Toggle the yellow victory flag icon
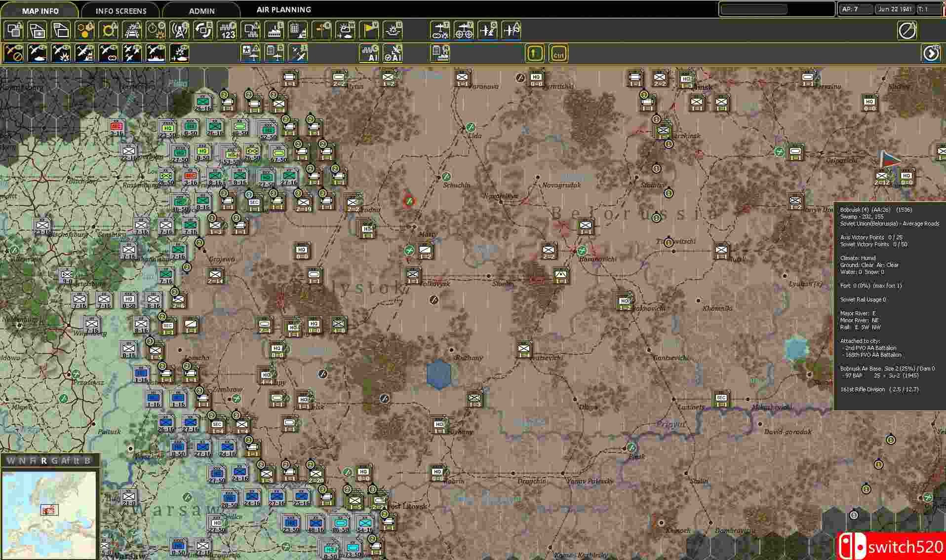Viewport: 946px width, 560px height. (x=369, y=31)
